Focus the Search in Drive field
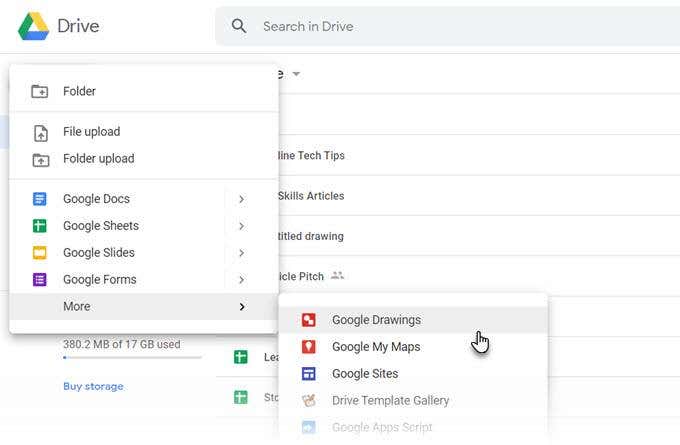The image size is (680, 445). [x=448, y=26]
